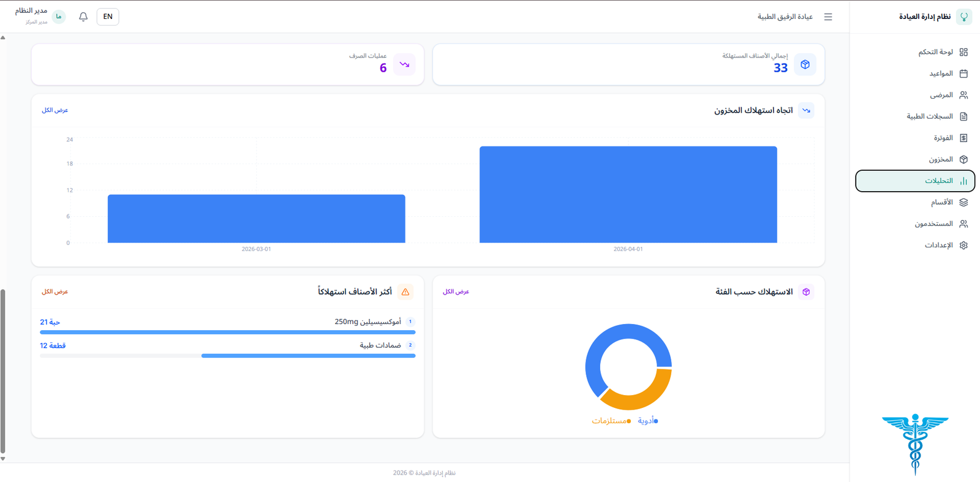
Task: Click عرض الكل link in inventory consumption trend
Action: [x=55, y=110]
